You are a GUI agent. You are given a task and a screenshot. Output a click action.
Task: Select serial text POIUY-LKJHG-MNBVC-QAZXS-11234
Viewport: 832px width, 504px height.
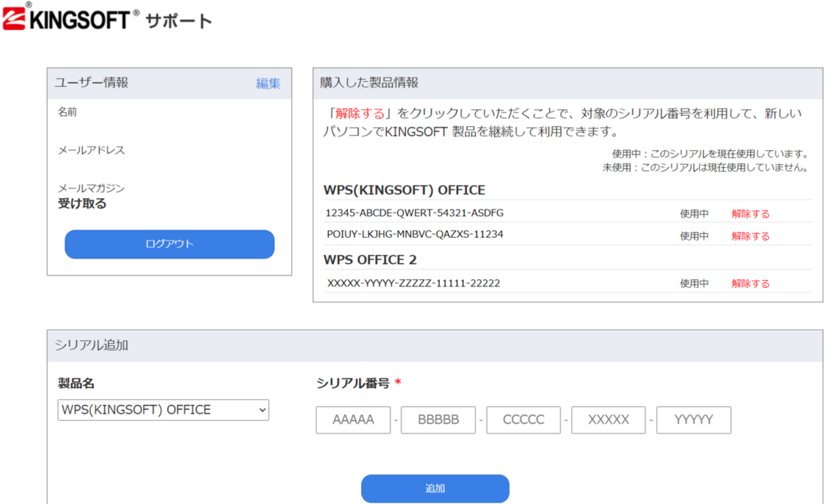[415, 234]
